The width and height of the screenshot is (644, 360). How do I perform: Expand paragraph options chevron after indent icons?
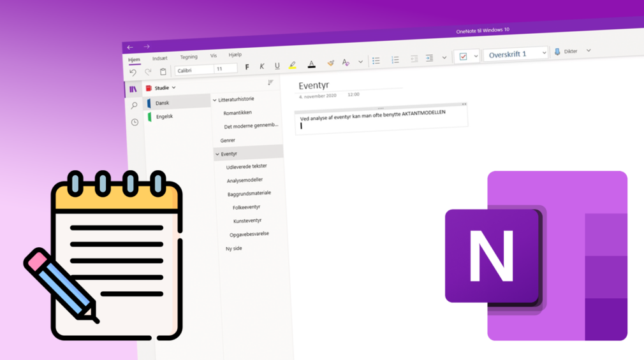pyautogui.click(x=444, y=57)
